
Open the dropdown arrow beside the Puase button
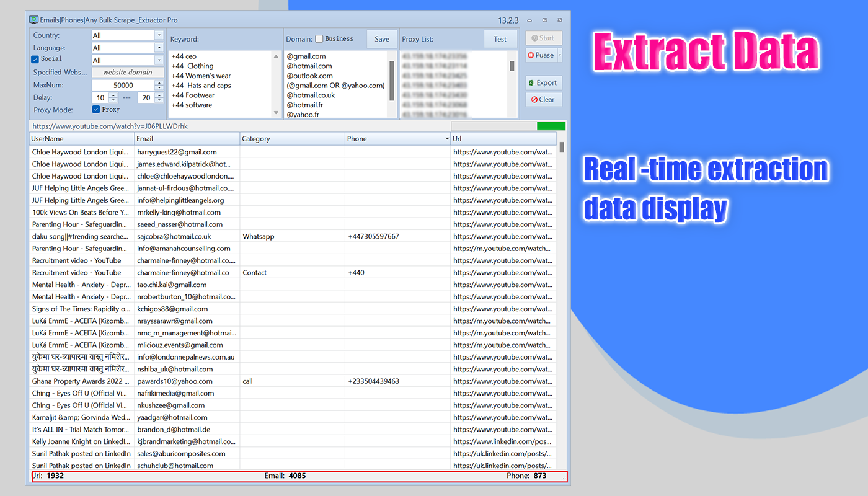560,55
